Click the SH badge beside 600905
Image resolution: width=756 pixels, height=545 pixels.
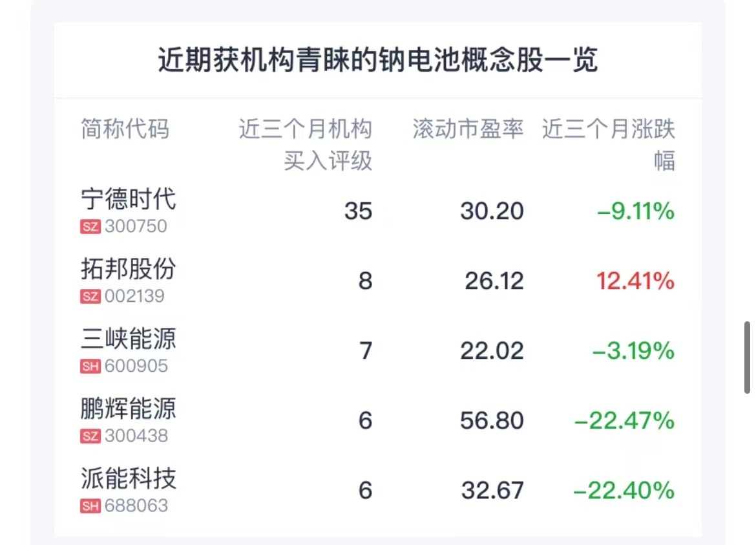pyautogui.click(x=90, y=367)
